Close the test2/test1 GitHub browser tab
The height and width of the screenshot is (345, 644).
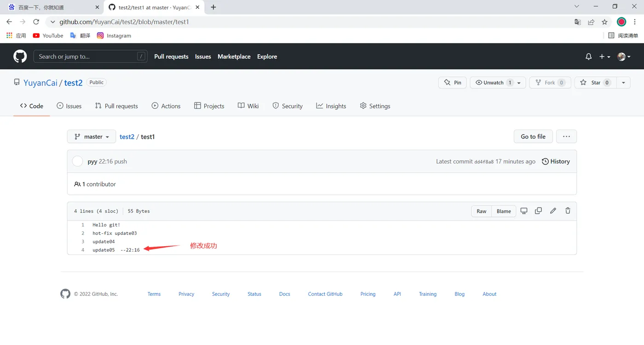tap(197, 7)
